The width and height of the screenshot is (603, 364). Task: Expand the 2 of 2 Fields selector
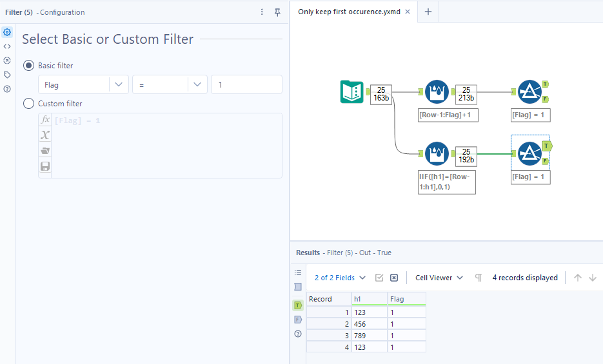tap(340, 278)
